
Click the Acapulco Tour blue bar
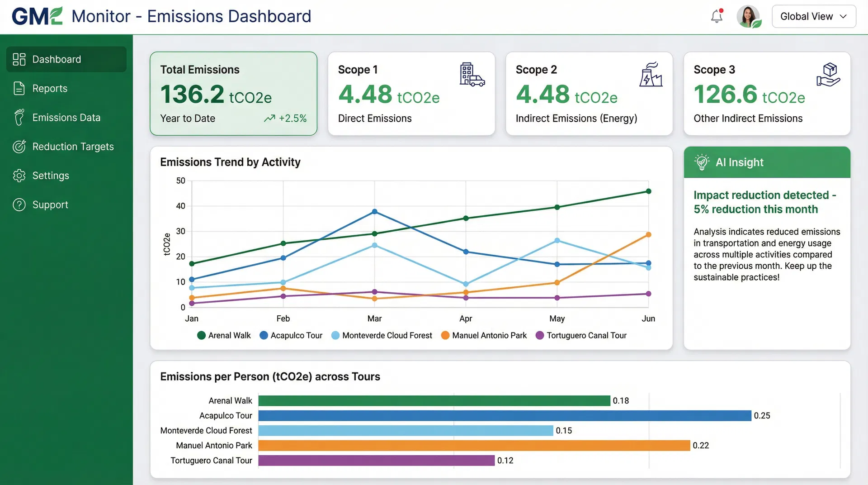point(504,415)
